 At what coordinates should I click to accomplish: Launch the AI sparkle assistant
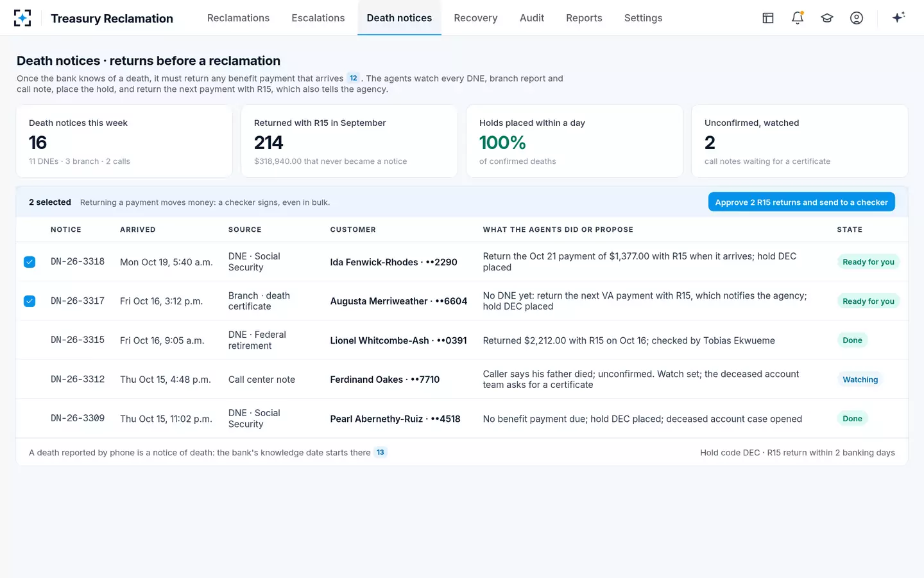click(x=898, y=17)
